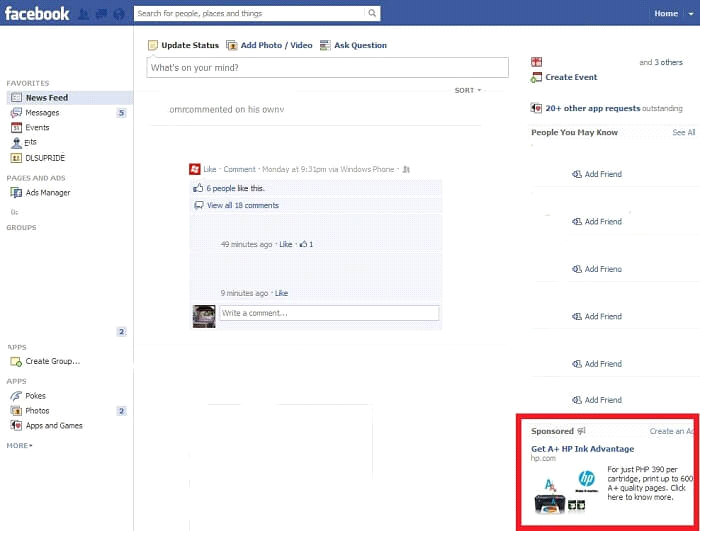708x534 pixels.
Task: Expand MORE in the left sidebar
Action: (x=19, y=445)
